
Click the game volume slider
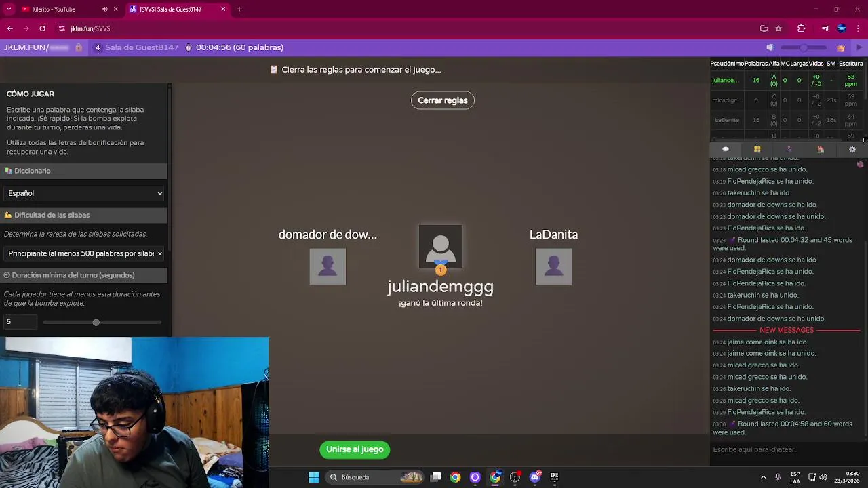[804, 47]
